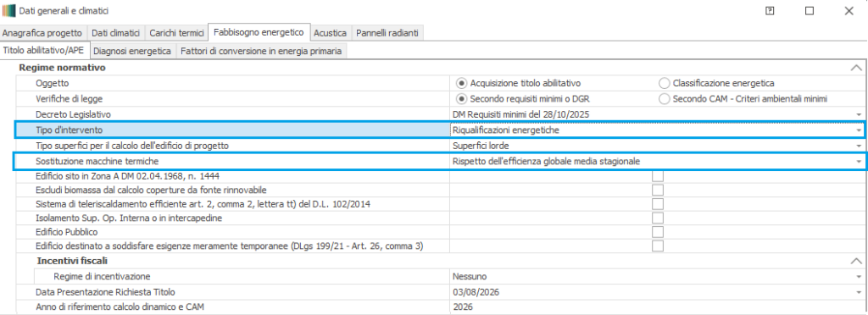Go to Carichi termici tab
868x315 pixels.
(x=176, y=33)
